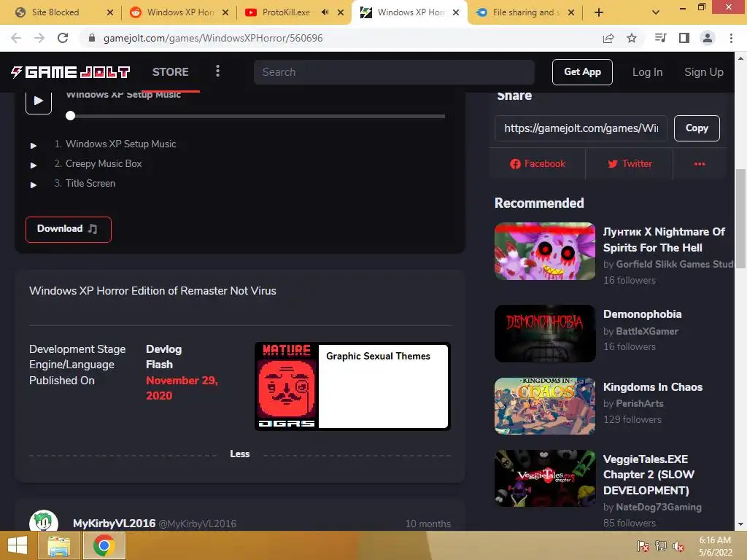Image resolution: width=747 pixels, height=560 pixels.
Task: Go back using browser back arrow
Action: click(x=16, y=38)
